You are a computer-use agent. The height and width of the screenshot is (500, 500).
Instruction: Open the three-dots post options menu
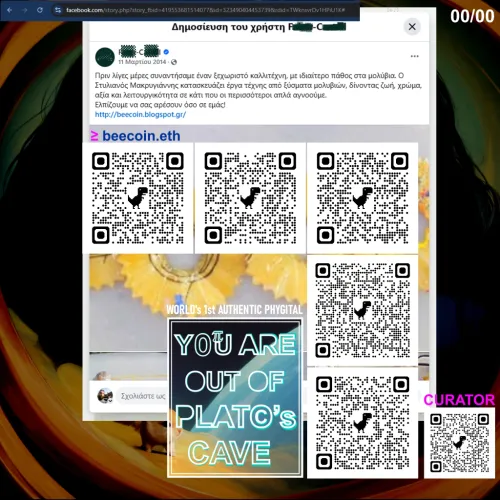click(414, 56)
